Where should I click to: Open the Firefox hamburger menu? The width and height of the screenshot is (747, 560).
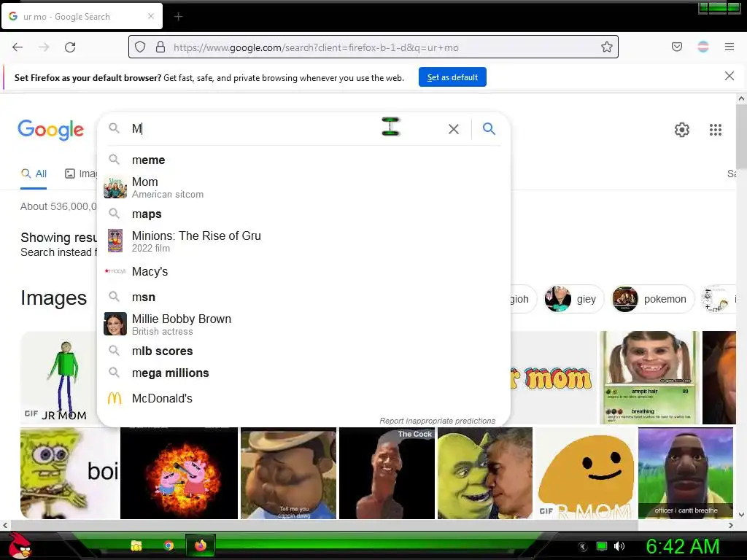[x=729, y=47]
